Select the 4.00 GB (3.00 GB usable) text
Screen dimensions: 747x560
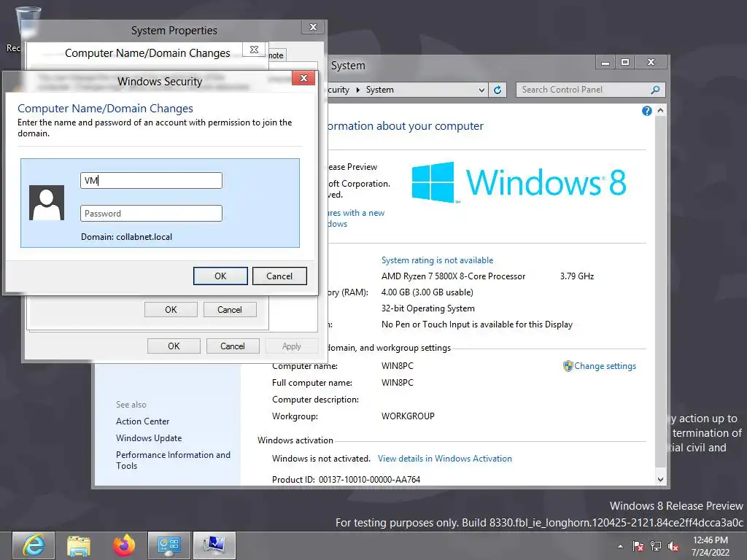pyautogui.click(x=427, y=292)
